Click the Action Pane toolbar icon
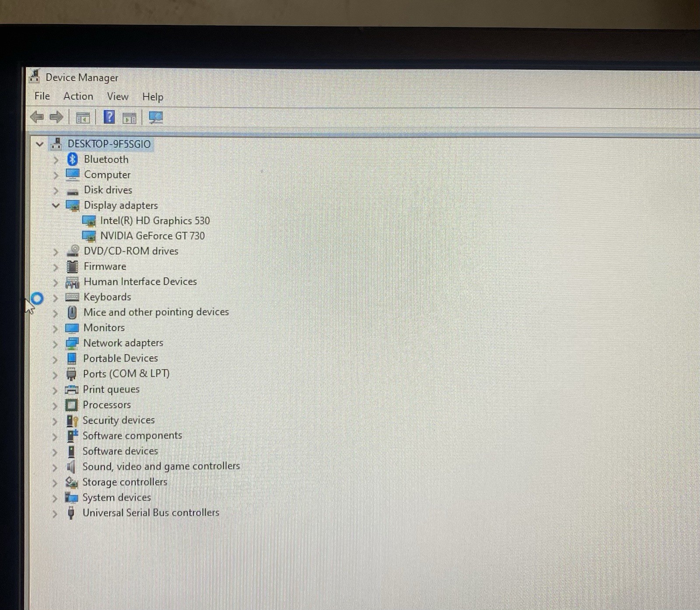This screenshot has width=700, height=610. coord(129,118)
